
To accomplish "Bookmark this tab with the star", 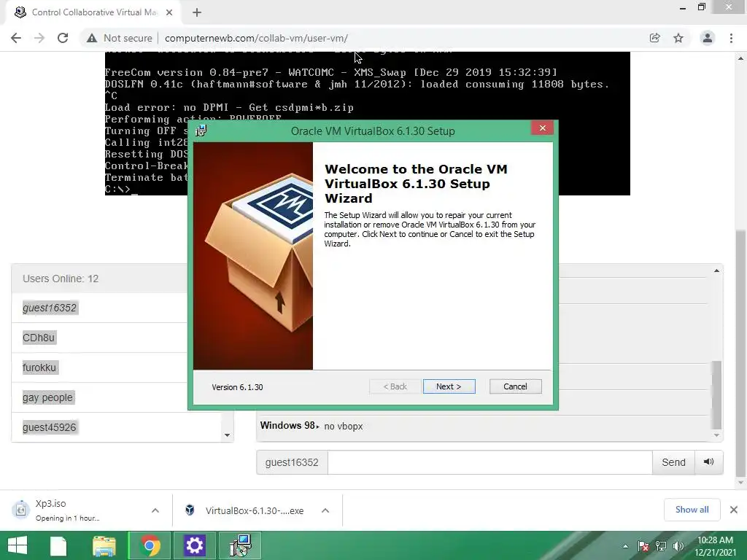I will (x=678, y=38).
